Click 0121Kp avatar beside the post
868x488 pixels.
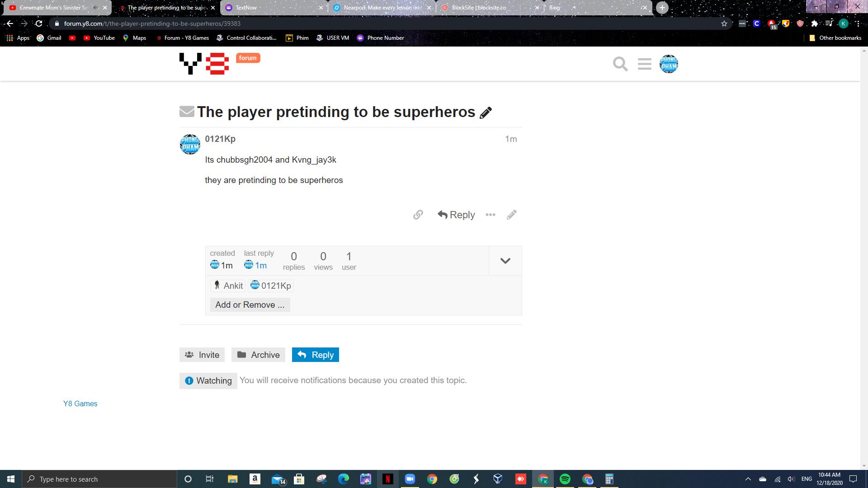[190, 144]
